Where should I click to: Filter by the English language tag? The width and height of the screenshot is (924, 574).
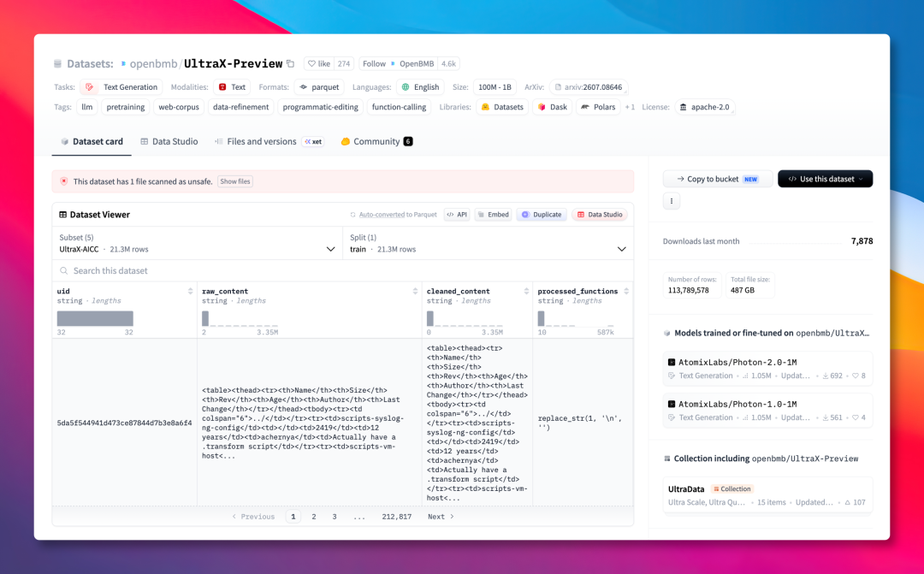pyautogui.click(x=421, y=87)
